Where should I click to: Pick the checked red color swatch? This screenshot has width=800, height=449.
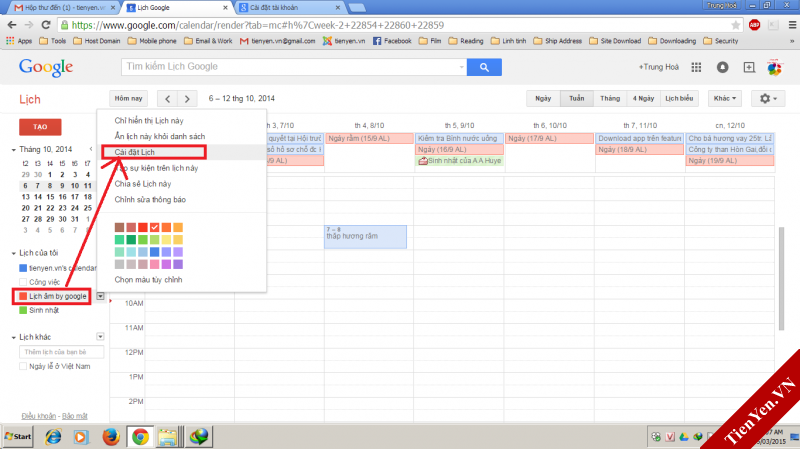(x=155, y=227)
